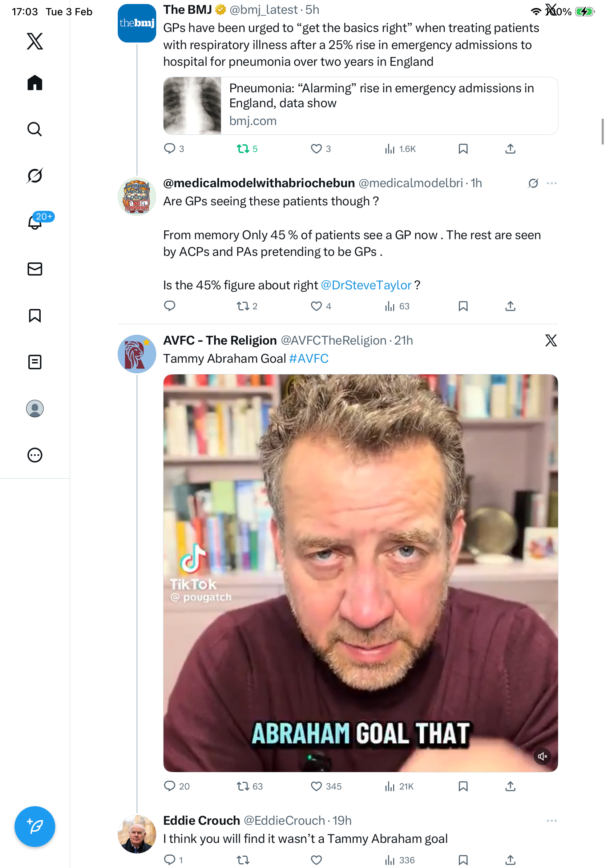Go to Home in the sidebar
Viewport: 606px width, 868px height.
click(35, 83)
